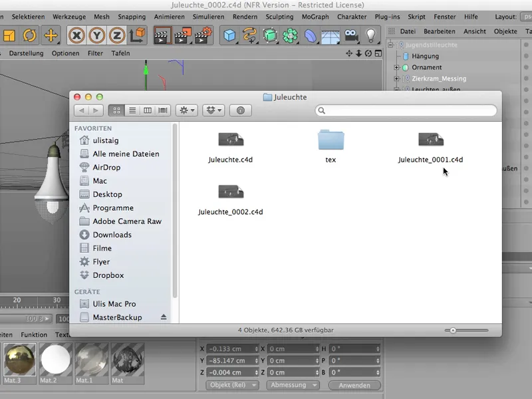Open Finder action gear dropdown
This screenshot has height=399, width=532.
[187, 110]
